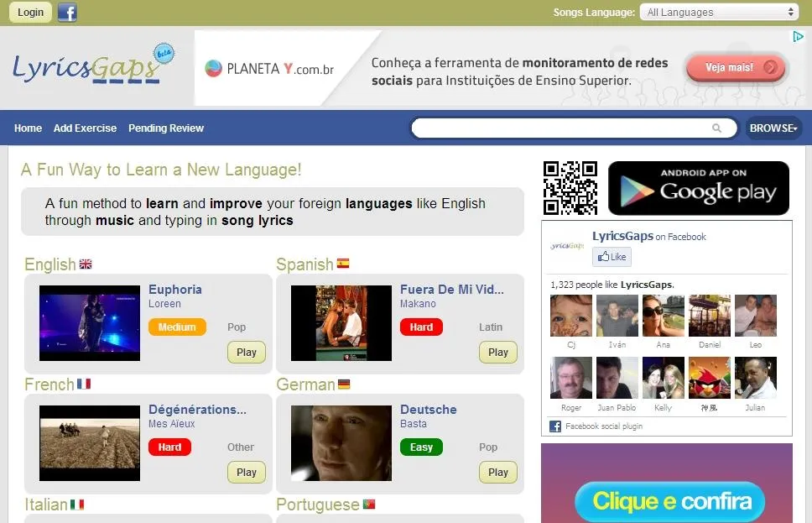Click the Portuguese language heading

point(317,505)
